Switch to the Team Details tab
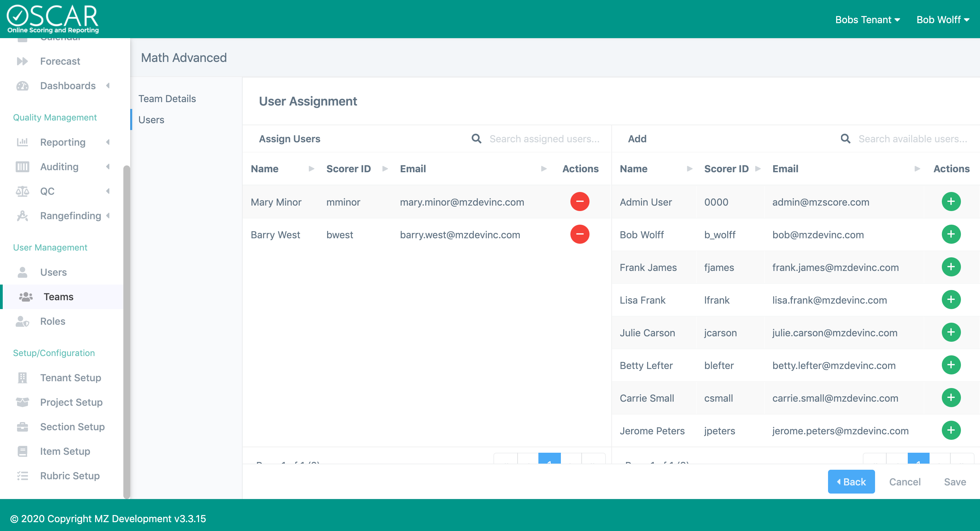 pos(167,99)
